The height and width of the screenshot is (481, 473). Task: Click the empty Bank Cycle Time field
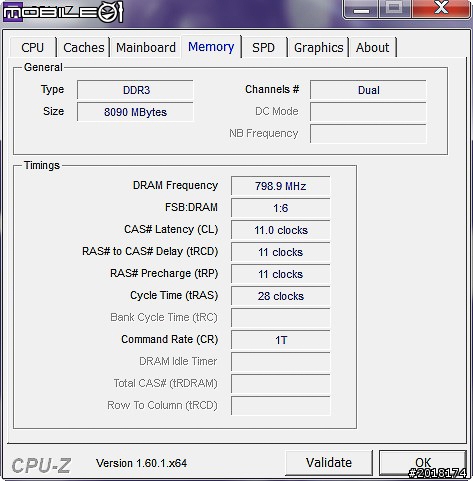(x=281, y=318)
